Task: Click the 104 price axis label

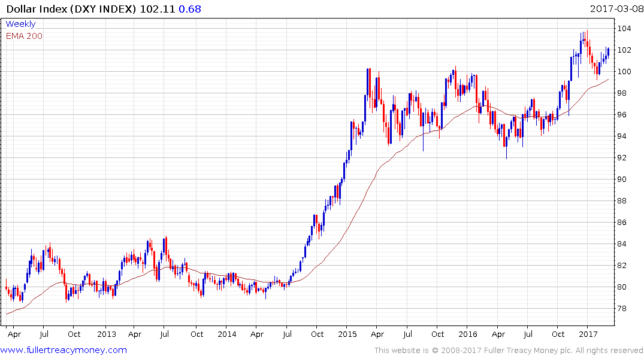Action: (x=624, y=28)
